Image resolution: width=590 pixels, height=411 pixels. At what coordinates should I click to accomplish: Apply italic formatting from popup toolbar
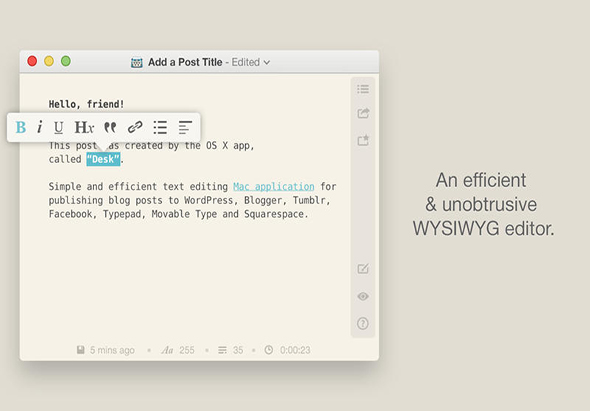pyautogui.click(x=40, y=127)
